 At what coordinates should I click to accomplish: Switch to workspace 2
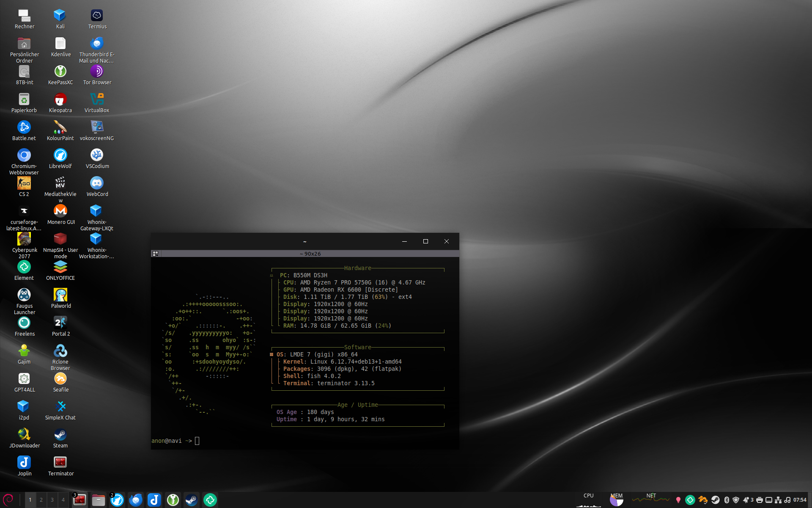coord(41,500)
